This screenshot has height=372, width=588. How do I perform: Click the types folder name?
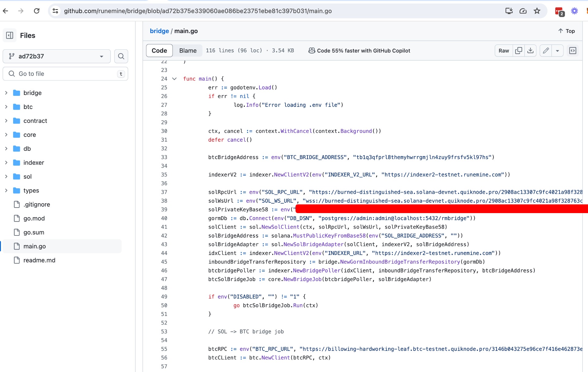coord(31,190)
